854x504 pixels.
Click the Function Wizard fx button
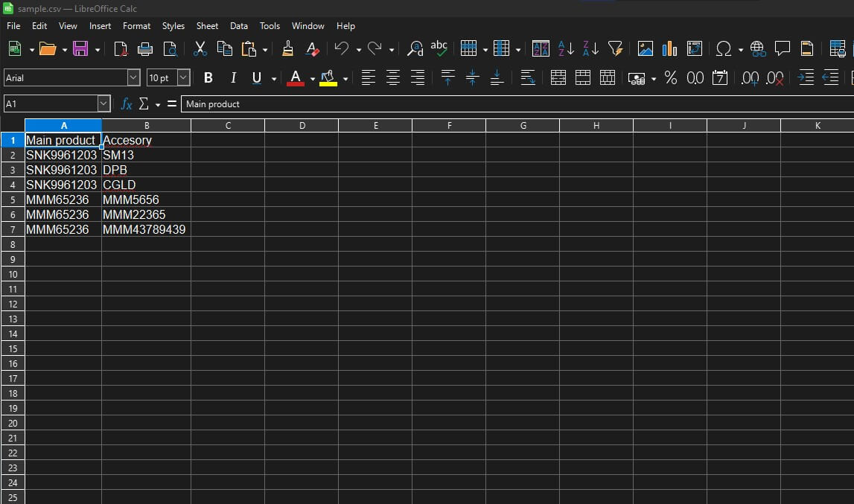127,104
